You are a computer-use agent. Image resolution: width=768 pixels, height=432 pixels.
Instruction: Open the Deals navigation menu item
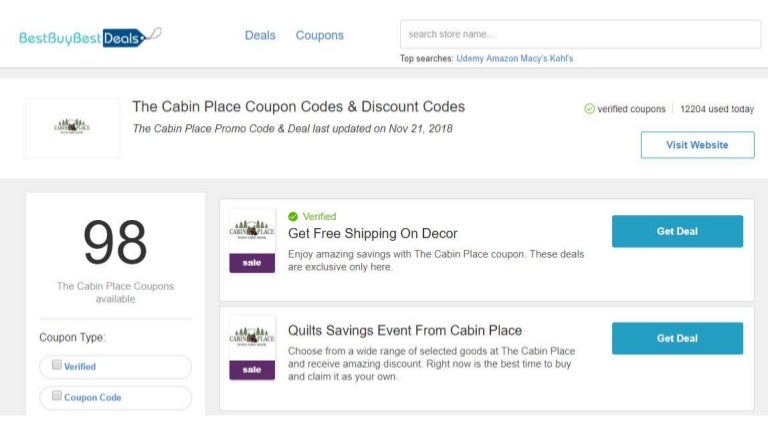(260, 35)
